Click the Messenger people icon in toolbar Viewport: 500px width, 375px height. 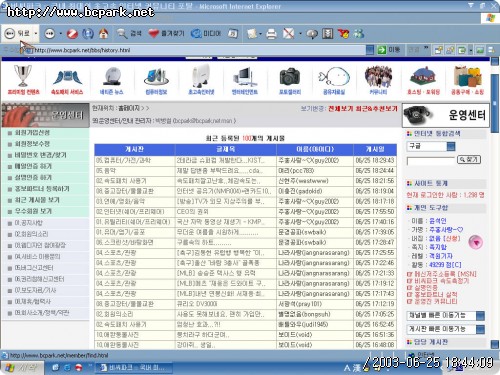(359, 33)
